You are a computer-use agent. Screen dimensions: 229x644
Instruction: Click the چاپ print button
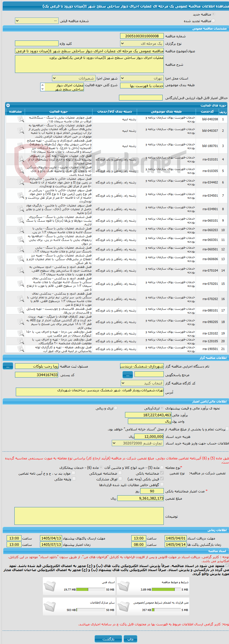[x=130, y=639]
